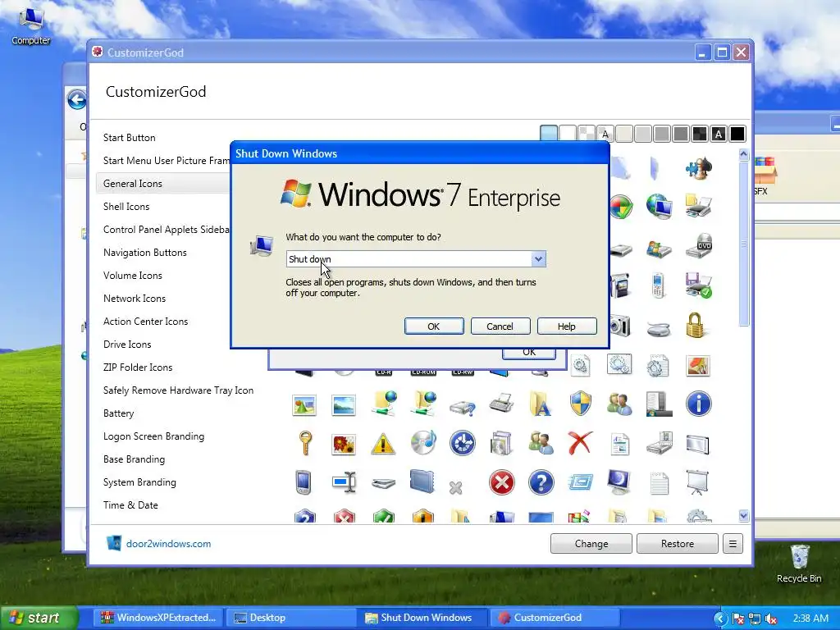The width and height of the screenshot is (840, 630).
Task: Open Time & Date category
Action: 130,505
